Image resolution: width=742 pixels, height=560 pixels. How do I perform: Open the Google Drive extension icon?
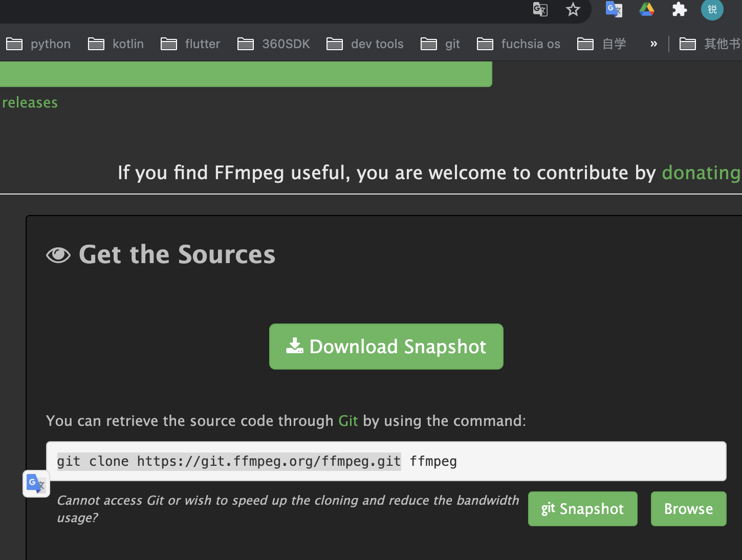click(647, 9)
